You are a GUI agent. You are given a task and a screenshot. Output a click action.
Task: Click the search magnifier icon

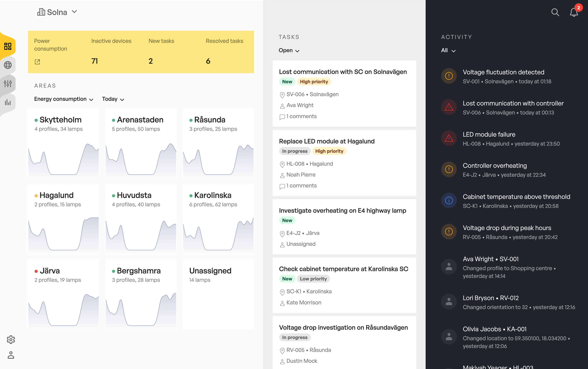tap(555, 12)
